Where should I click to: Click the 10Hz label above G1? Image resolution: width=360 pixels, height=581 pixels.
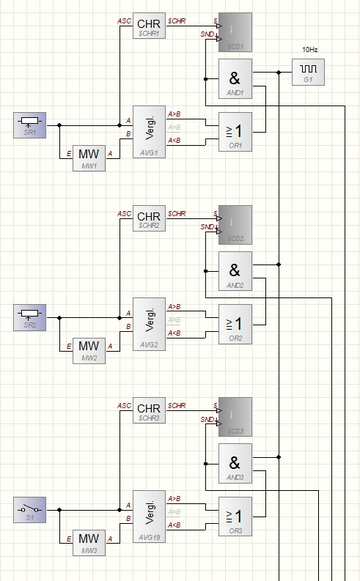click(x=310, y=50)
